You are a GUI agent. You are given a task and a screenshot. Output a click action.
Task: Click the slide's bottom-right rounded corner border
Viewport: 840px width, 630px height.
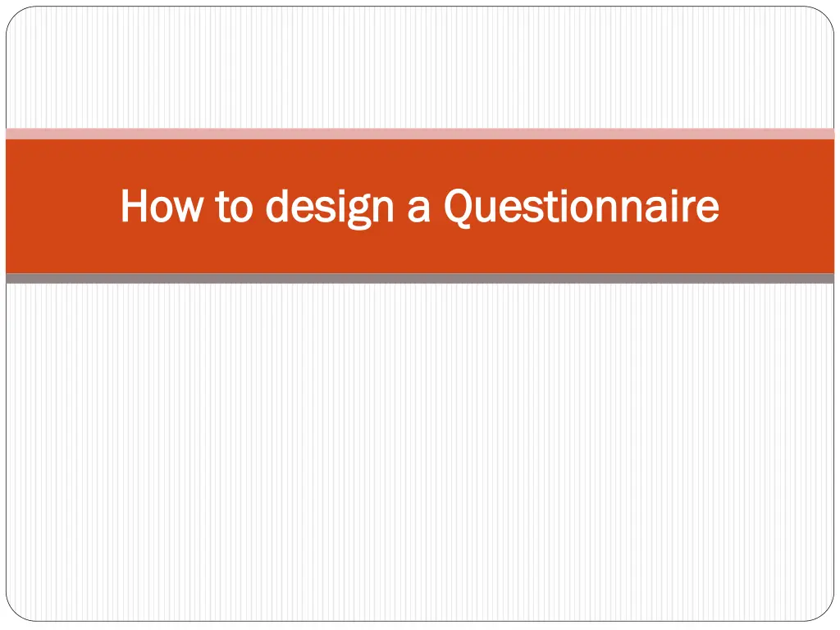(828, 615)
